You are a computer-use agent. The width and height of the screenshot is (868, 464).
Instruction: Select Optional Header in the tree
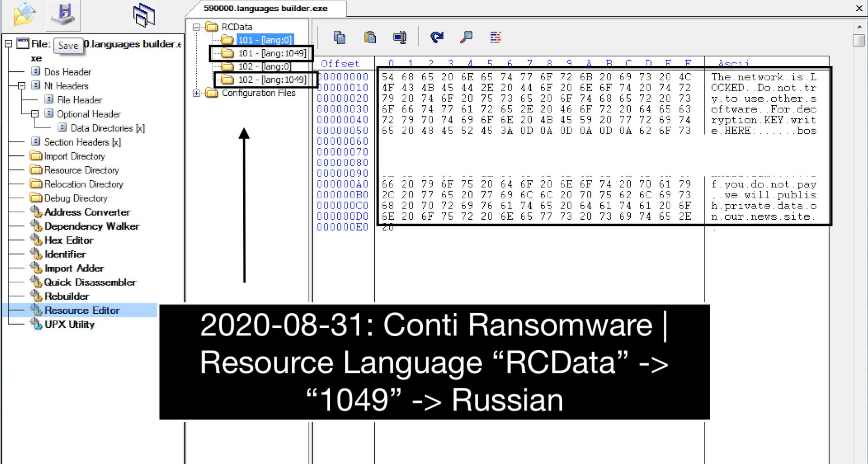(89, 114)
